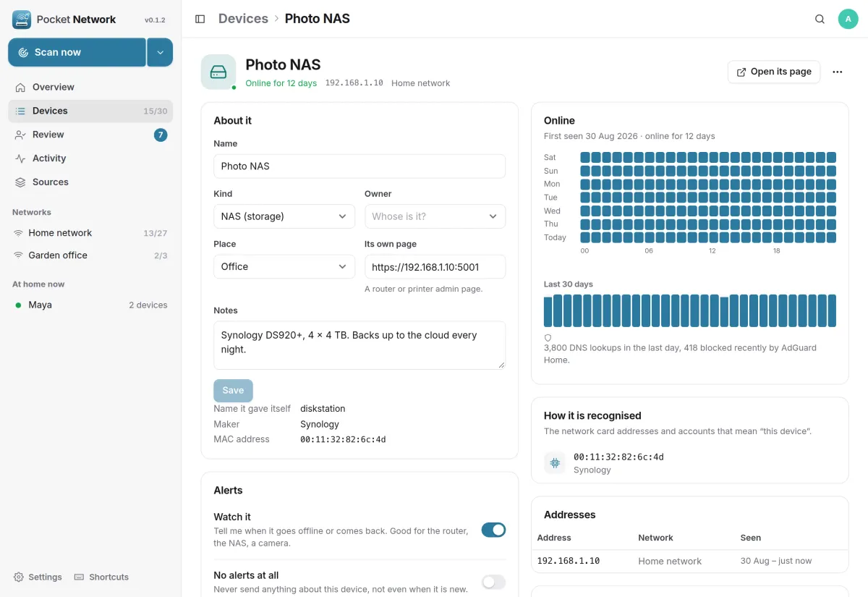Click the version label v0.1.2
868x597 pixels.
point(155,20)
